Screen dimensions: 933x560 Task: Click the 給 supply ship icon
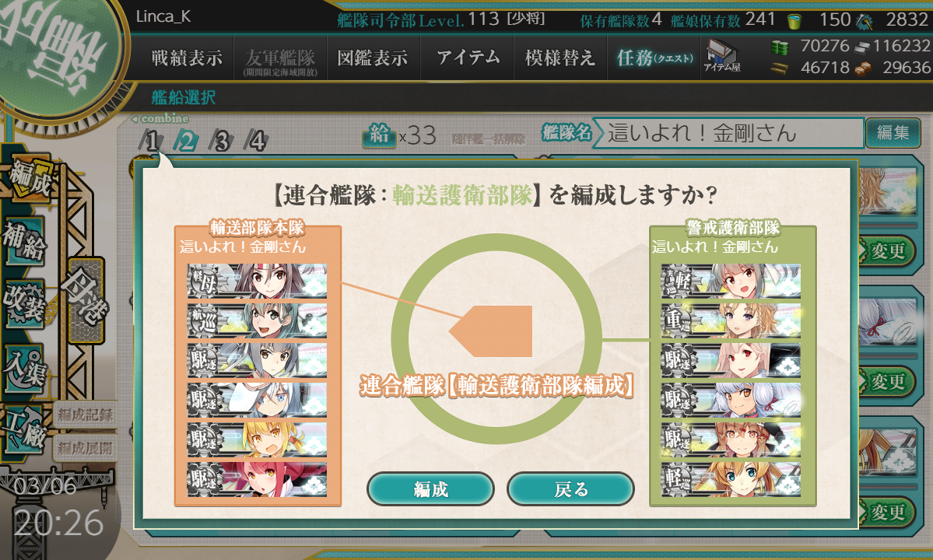click(x=379, y=135)
